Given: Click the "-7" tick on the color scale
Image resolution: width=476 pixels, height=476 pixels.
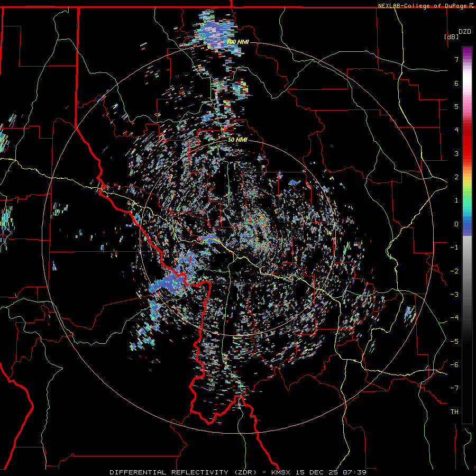Looking at the screenshot, I should (454, 388).
